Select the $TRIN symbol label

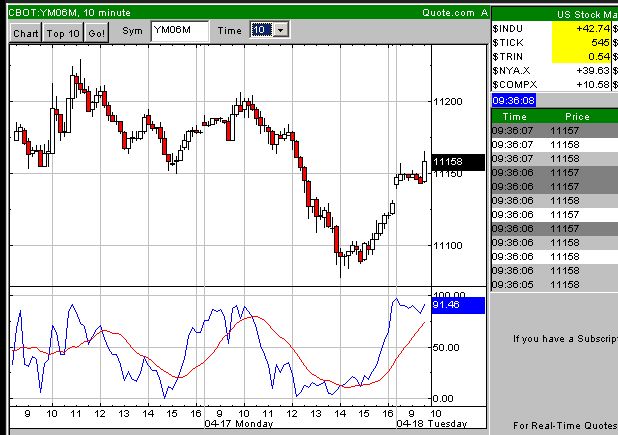(x=508, y=57)
